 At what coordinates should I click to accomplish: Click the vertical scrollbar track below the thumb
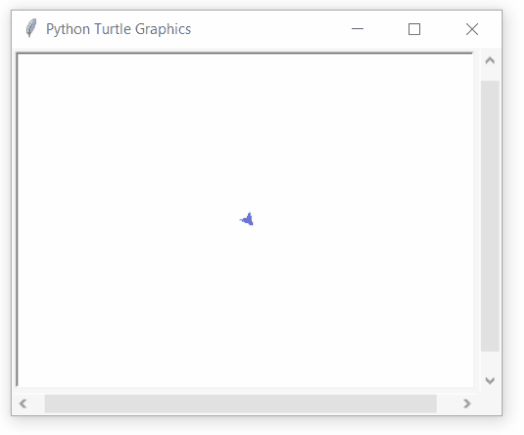click(490, 361)
